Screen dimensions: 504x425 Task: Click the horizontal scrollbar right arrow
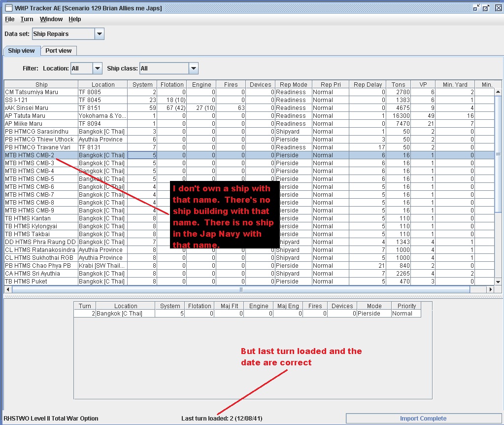[x=491, y=289]
